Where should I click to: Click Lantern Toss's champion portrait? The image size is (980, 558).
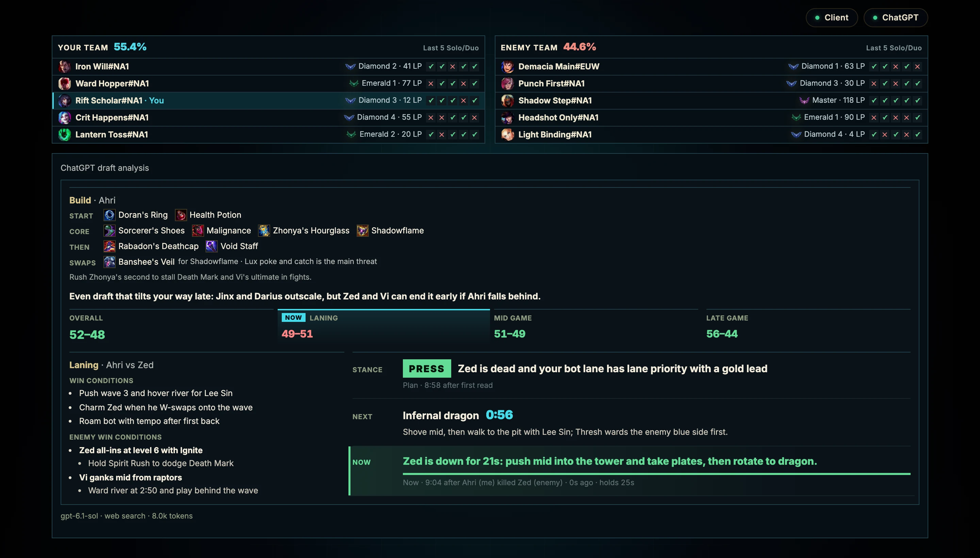click(64, 134)
